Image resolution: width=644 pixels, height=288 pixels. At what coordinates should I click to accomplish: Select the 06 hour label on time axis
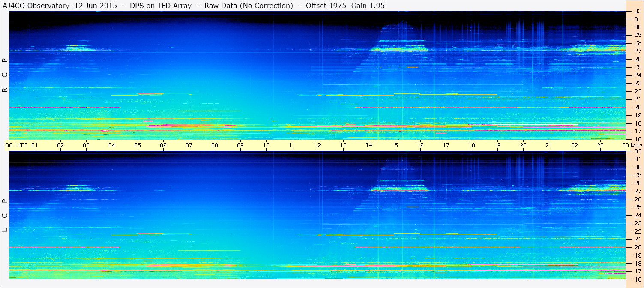coord(163,145)
